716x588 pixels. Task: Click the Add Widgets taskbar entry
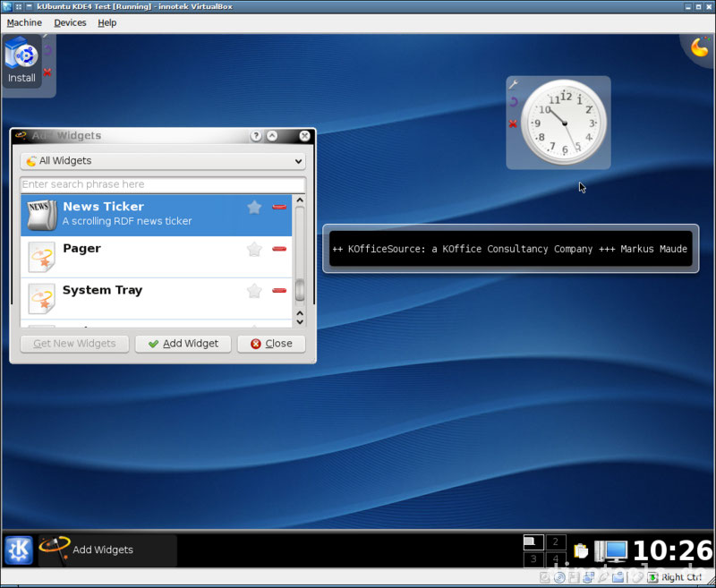point(107,550)
